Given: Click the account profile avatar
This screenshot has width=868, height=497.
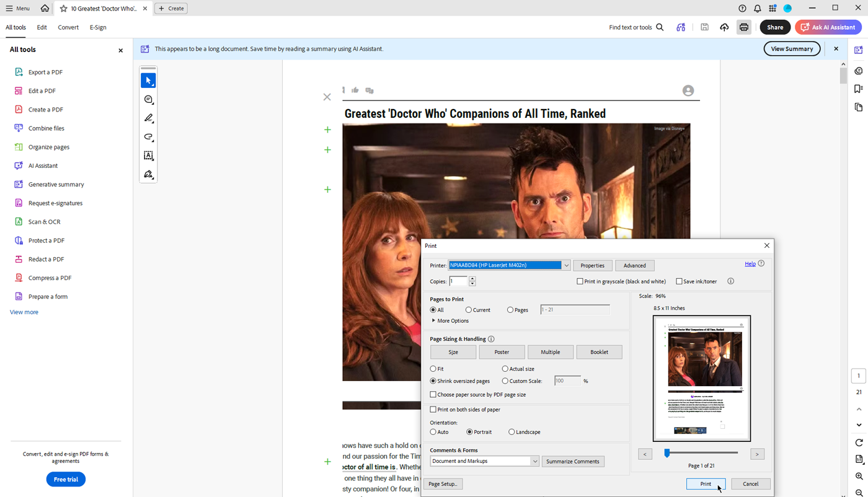Looking at the screenshot, I should coord(787,9).
